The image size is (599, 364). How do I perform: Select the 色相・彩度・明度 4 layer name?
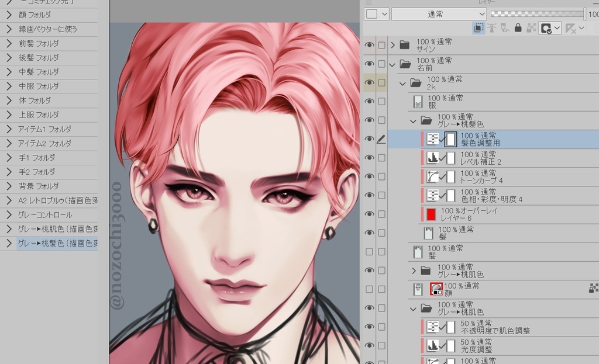(x=491, y=199)
